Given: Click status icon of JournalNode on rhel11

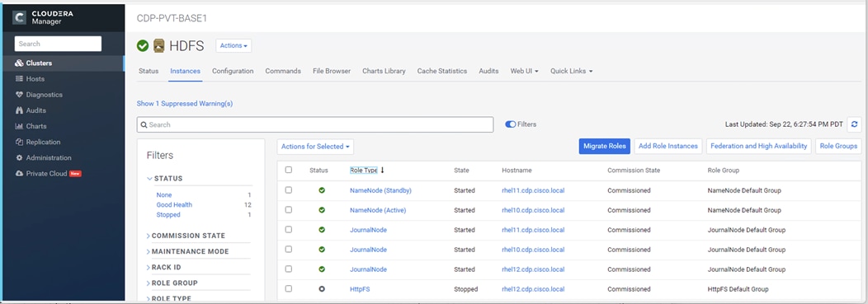Looking at the screenshot, I should point(322,230).
